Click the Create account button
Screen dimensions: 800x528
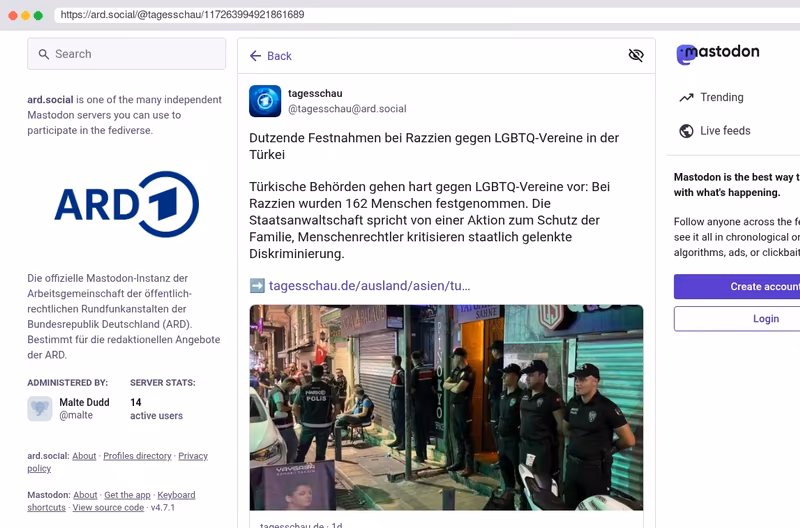coord(737,287)
